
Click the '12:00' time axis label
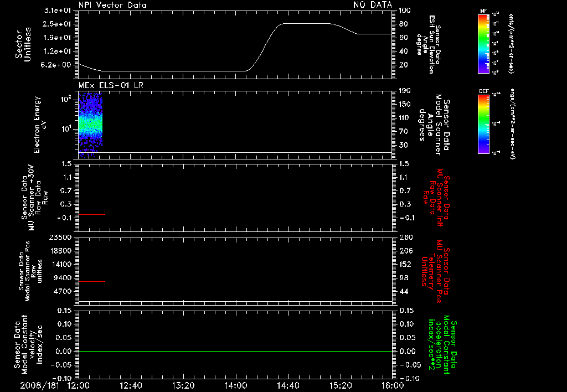pyautogui.click(x=79, y=385)
